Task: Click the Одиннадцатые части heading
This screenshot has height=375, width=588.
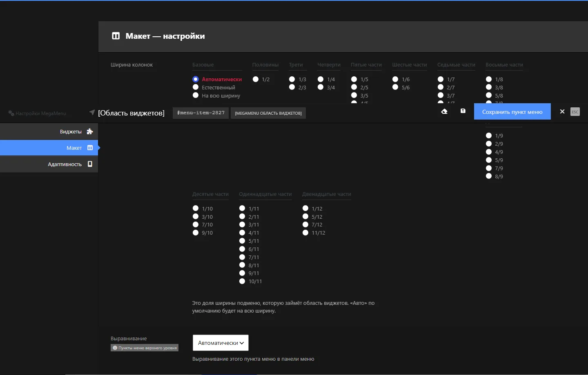Action: pos(265,194)
